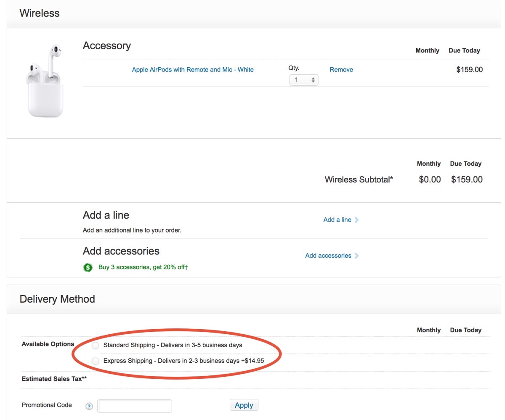Click inside the Promotional Code field
Viewport: 505px width, 420px height.
[135, 406]
